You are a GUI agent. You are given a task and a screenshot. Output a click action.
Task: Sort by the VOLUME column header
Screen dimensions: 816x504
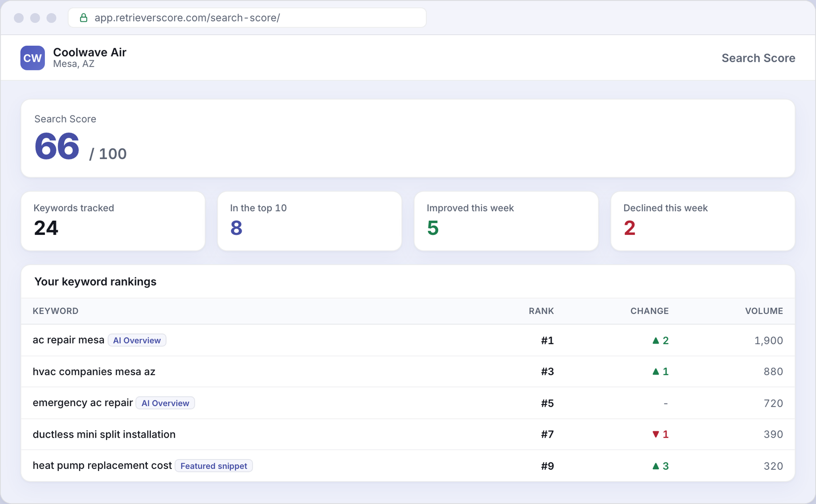(x=764, y=311)
